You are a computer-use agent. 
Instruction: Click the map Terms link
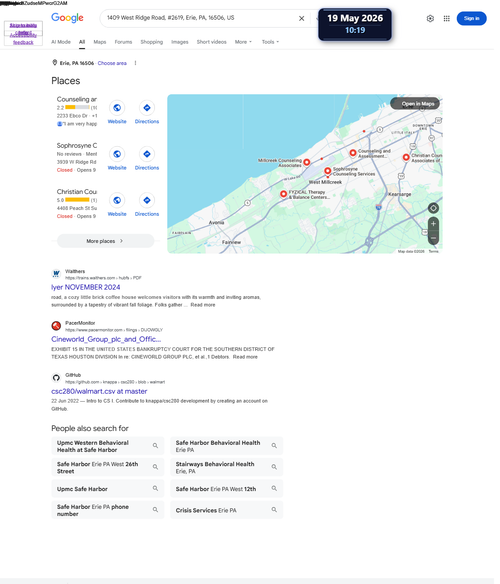pyautogui.click(x=433, y=251)
